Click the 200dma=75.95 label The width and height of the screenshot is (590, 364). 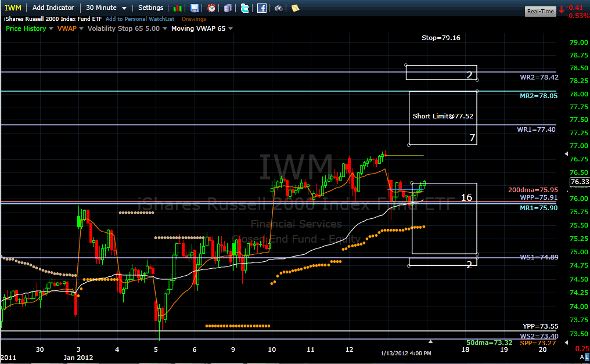533,190
